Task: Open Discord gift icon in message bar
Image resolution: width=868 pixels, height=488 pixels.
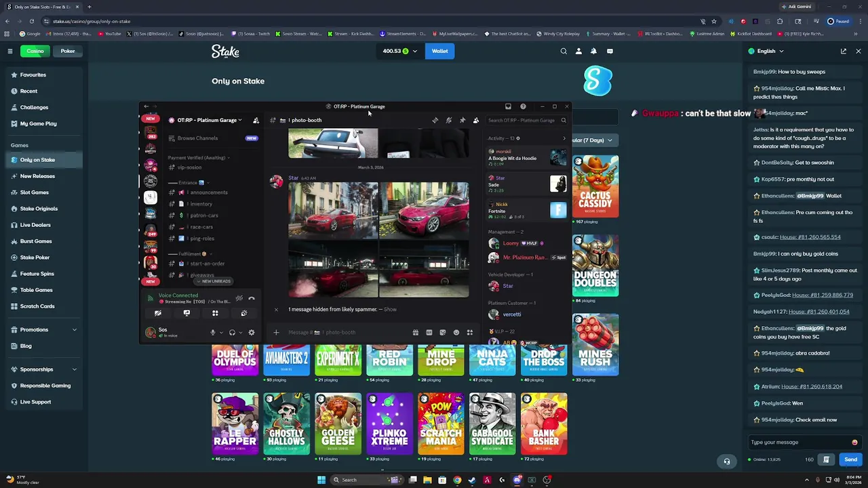Action: (x=416, y=332)
